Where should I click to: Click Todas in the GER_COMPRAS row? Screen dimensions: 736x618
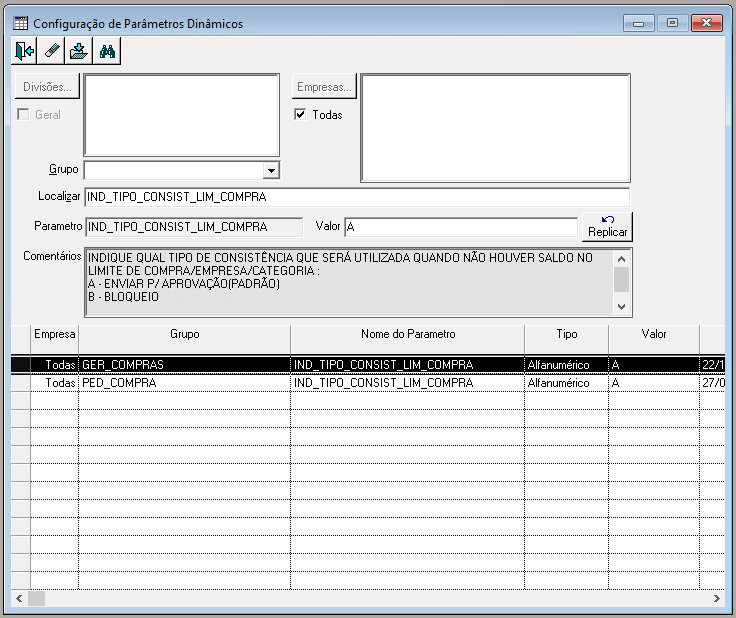tap(54, 365)
